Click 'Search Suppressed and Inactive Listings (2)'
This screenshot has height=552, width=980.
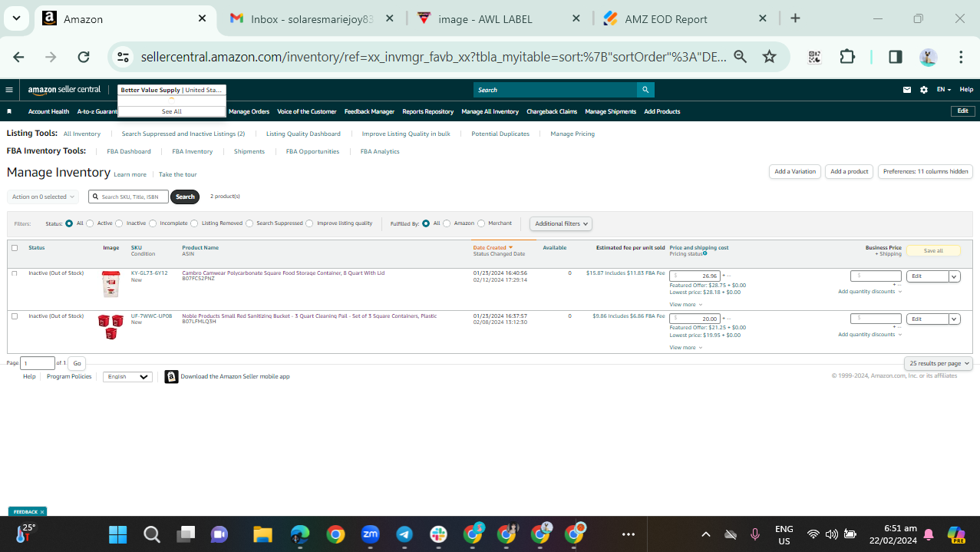[183, 134]
